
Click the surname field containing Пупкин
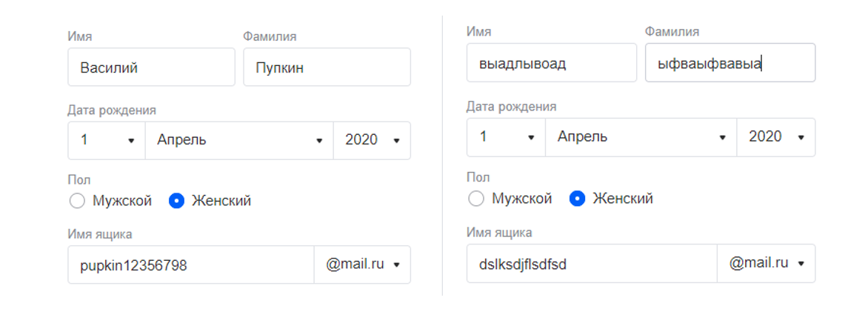coord(327,67)
